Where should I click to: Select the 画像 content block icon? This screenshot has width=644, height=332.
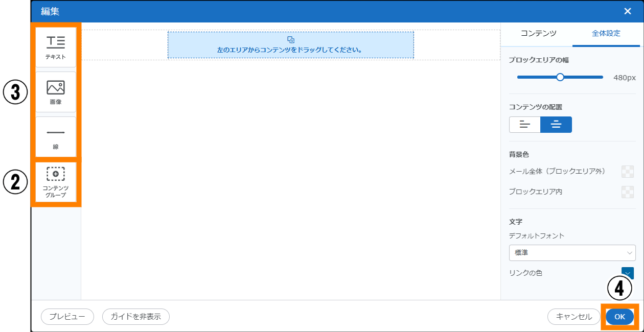56,92
